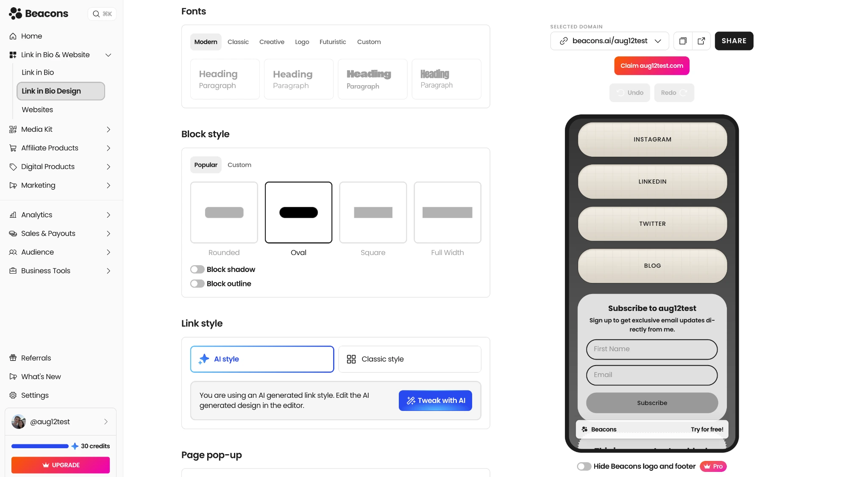Enable the Block shadow toggle
The image size is (868, 477).
(x=198, y=269)
